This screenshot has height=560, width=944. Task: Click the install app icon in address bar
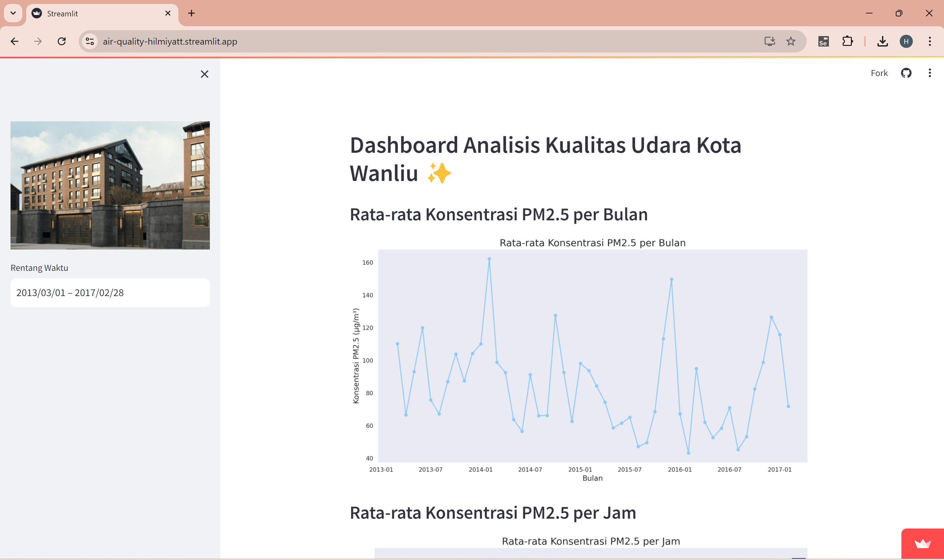[x=769, y=41]
